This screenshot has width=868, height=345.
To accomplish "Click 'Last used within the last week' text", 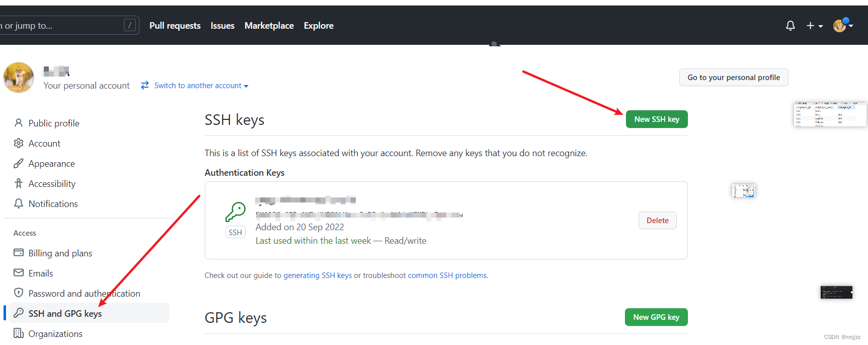I will click(x=313, y=241).
